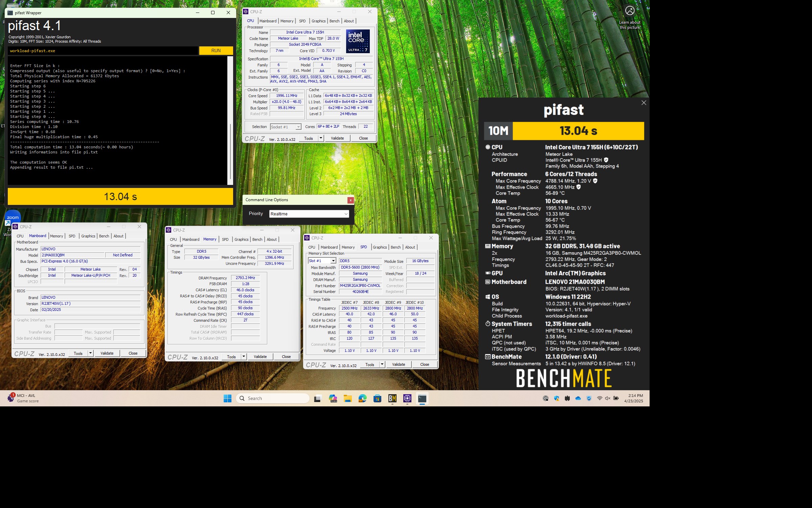812x508 pixels.
Task: Select SPD tab in the Mainboard CPU-Z window
Action: tap(72, 236)
